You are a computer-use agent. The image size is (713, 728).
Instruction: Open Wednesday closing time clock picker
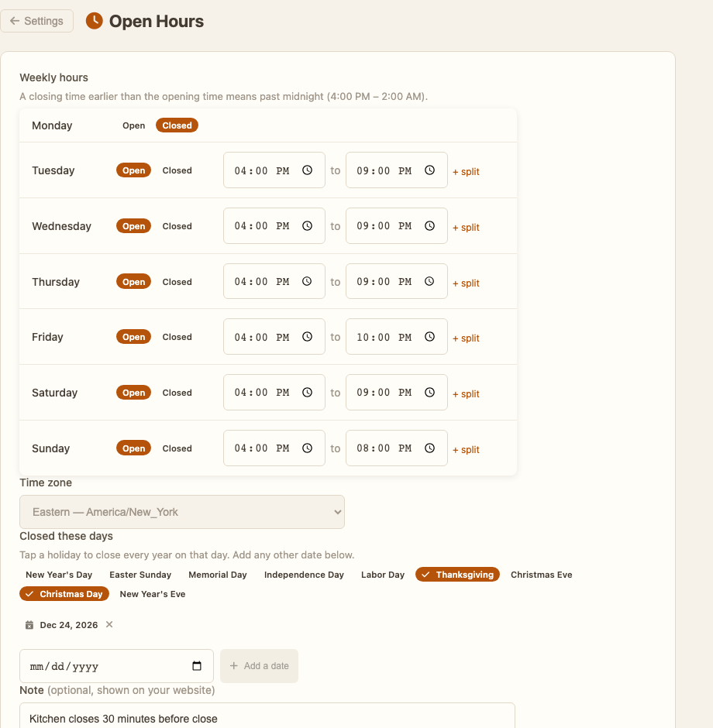[429, 225]
